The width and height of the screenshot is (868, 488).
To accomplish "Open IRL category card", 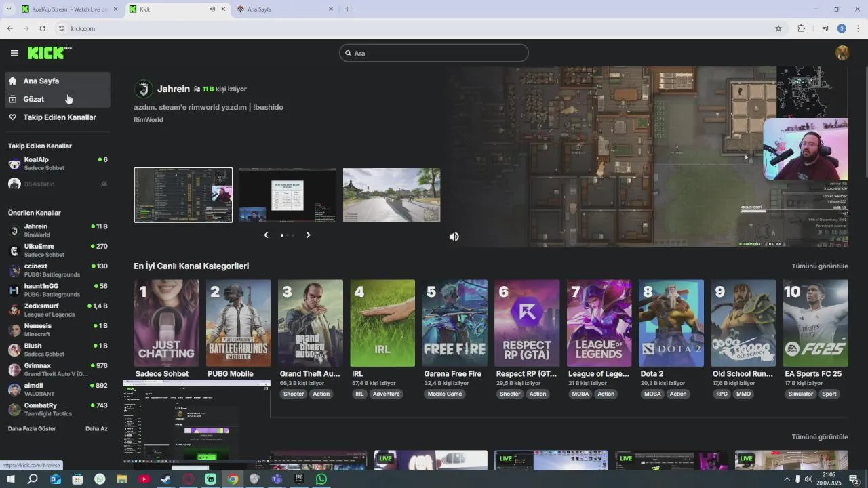I will coord(382,323).
